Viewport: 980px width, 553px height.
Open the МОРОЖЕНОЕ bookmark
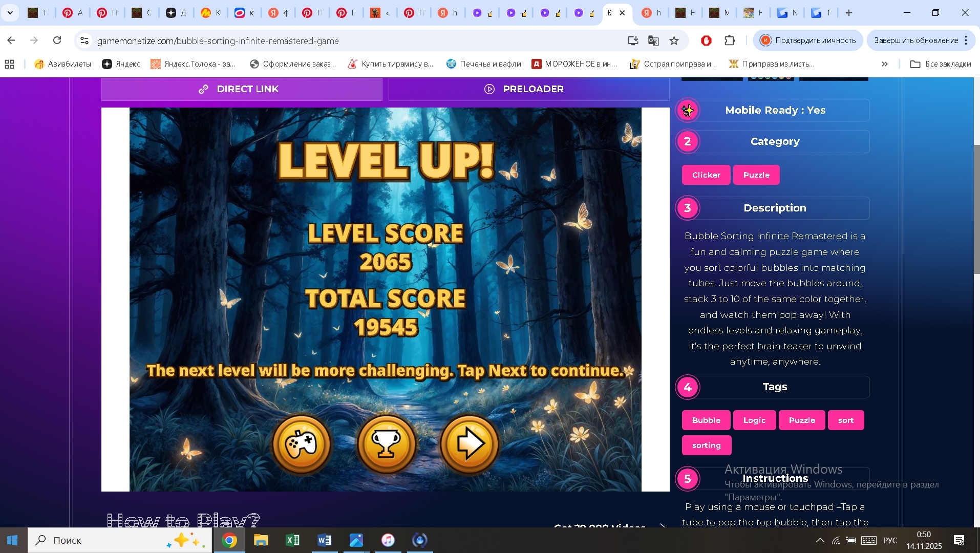(x=575, y=64)
